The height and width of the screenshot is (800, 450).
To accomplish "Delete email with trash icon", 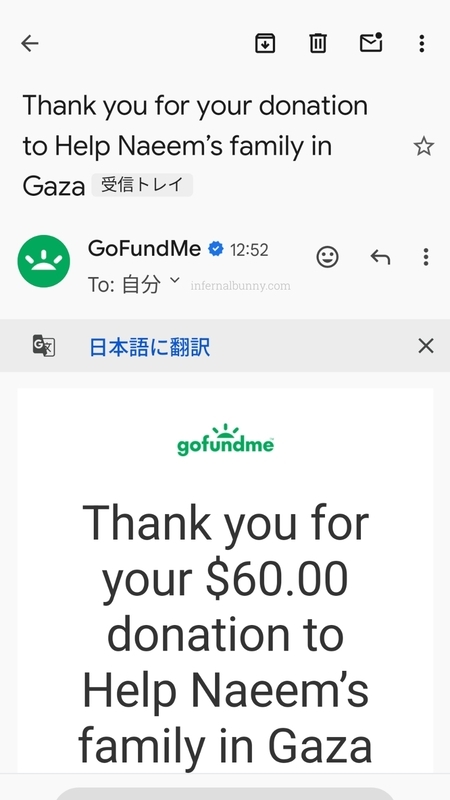I will [318, 43].
